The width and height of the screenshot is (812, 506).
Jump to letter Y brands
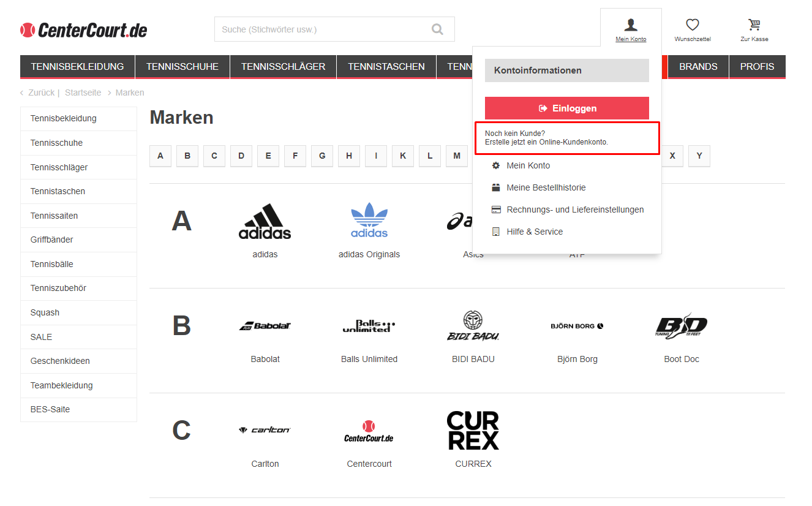(x=699, y=156)
